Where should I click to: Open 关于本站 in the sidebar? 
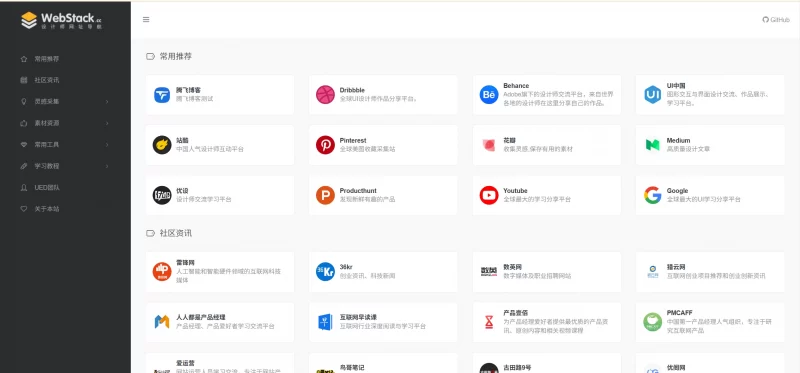[x=46, y=209]
